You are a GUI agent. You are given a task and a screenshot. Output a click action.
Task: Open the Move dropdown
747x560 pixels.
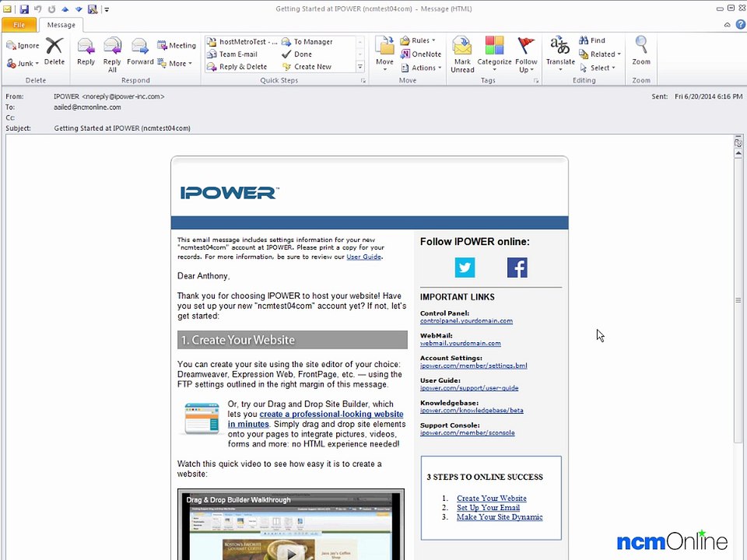click(384, 54)
